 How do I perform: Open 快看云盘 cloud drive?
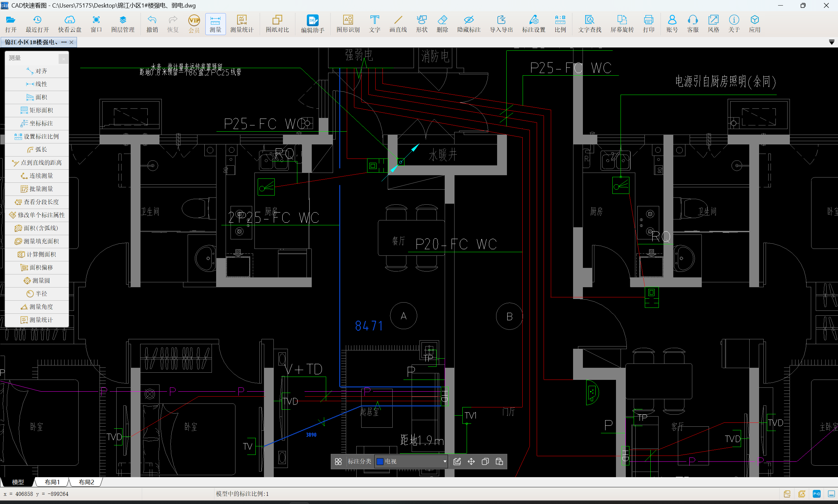coord(70,24)
